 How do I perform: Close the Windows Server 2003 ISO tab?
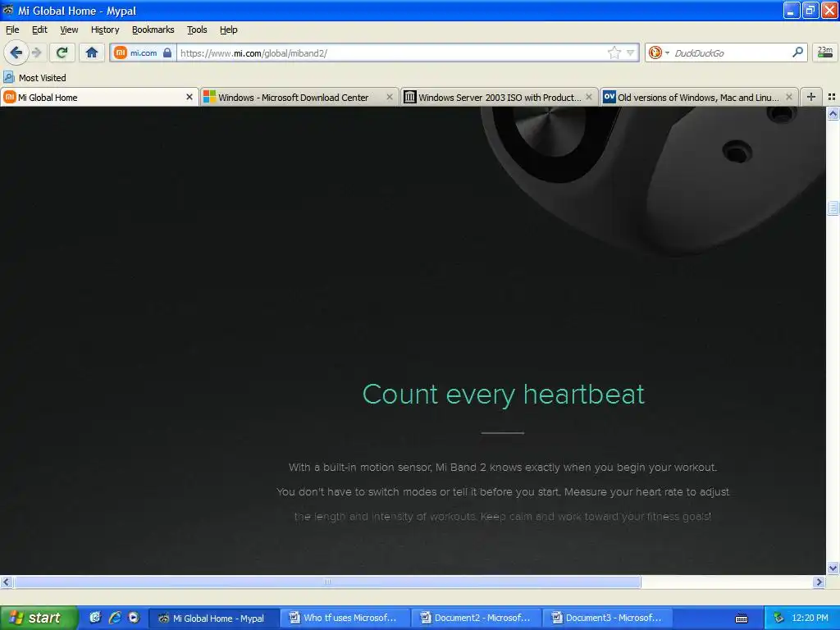pos(589,97)
